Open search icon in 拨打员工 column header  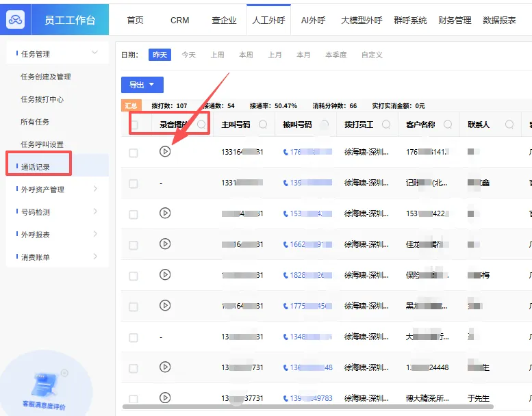(x=385, y=125)
